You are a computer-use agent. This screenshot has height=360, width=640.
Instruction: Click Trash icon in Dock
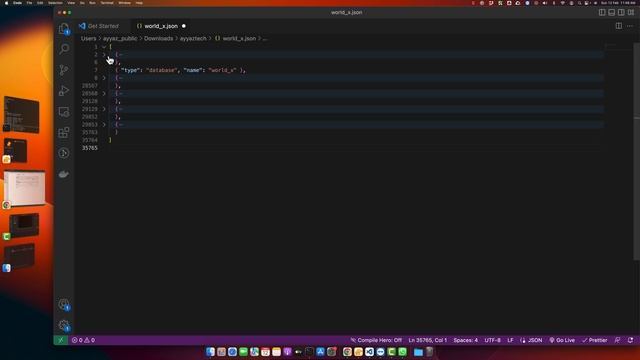(x=429, y=352)
